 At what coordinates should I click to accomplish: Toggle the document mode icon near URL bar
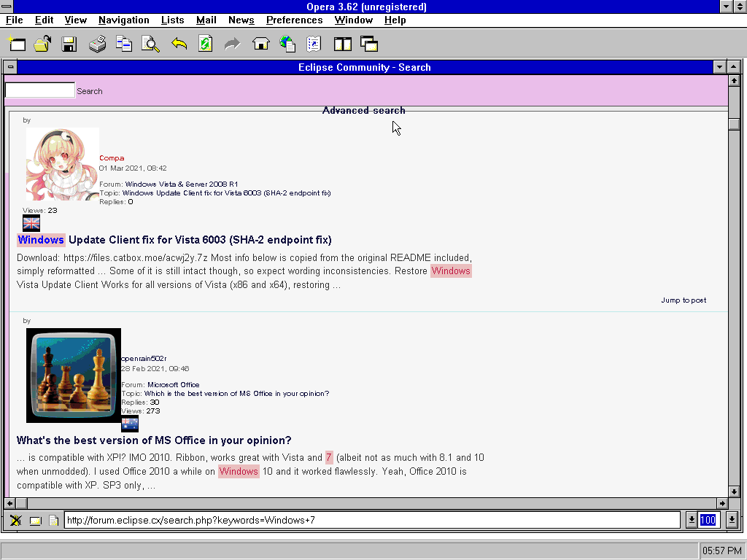(54, 519)
